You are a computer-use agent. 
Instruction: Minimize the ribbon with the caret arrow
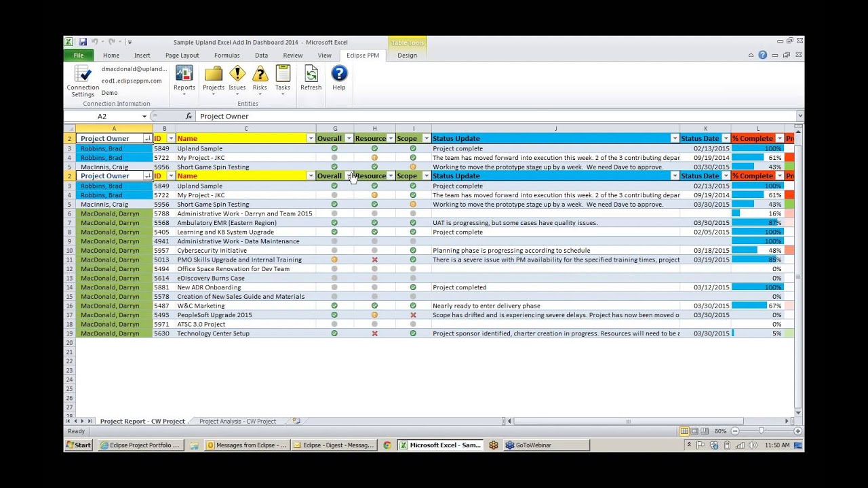click(x=751, y=56)
